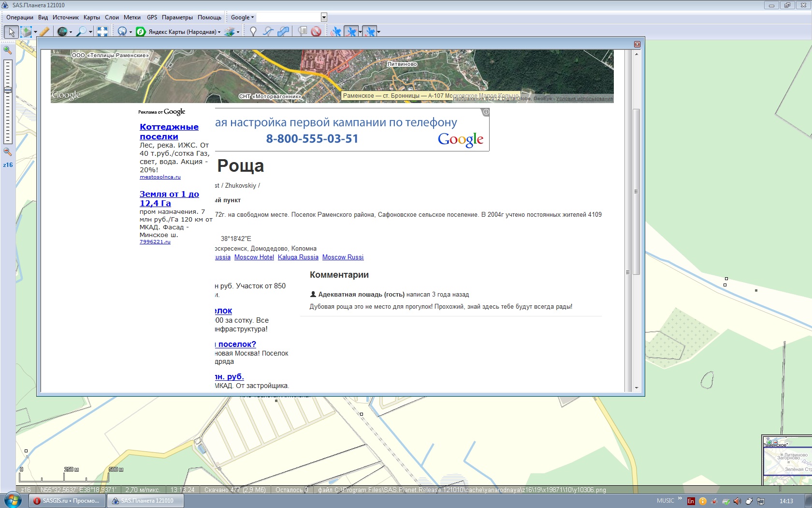Switch to SASGIS.ru browser in taskbar

pos(67,501)
